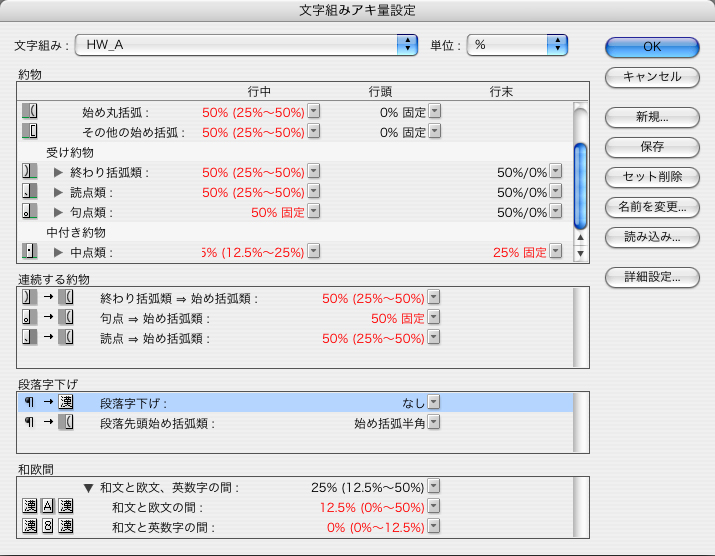Click the bracket icon in 段落先頭始め括弧類 row

(66, 422)
